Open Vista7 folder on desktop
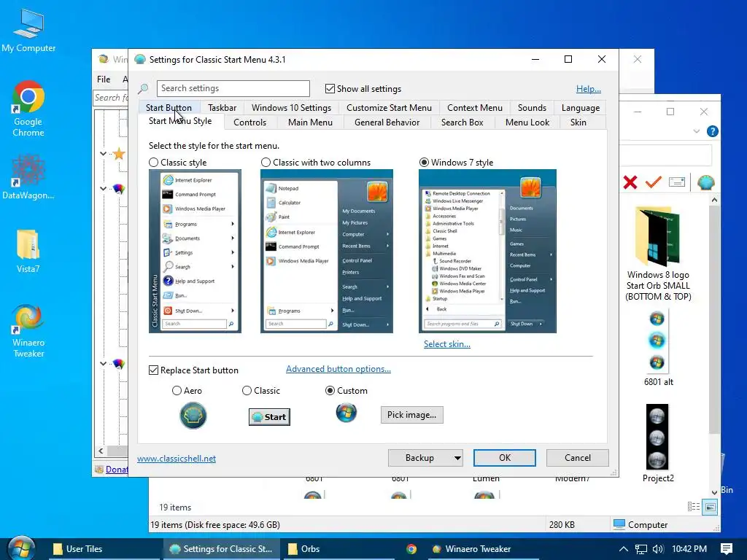The image size is (747, 560). 28,251
